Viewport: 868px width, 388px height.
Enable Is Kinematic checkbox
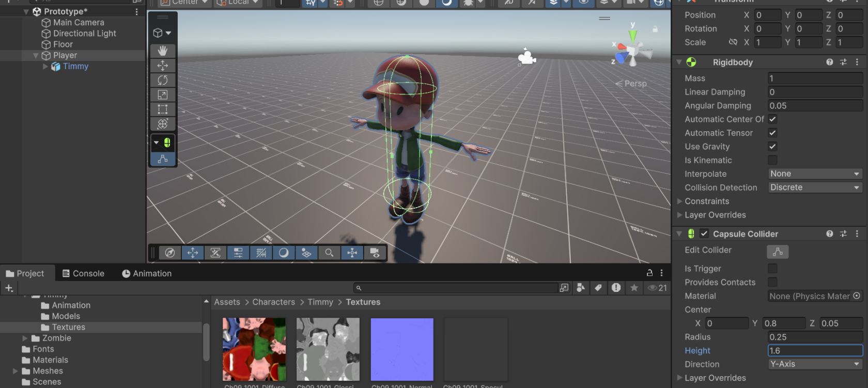coord(772,160)
